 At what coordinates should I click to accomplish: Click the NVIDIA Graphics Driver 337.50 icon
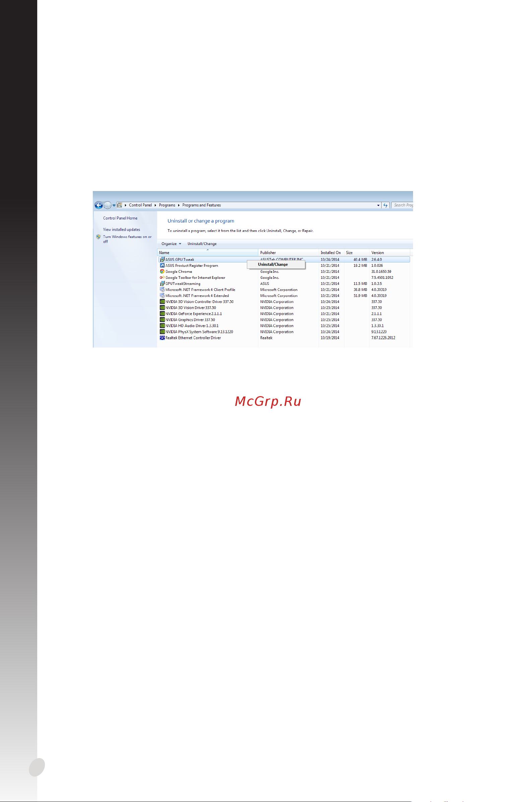(162, 320)
